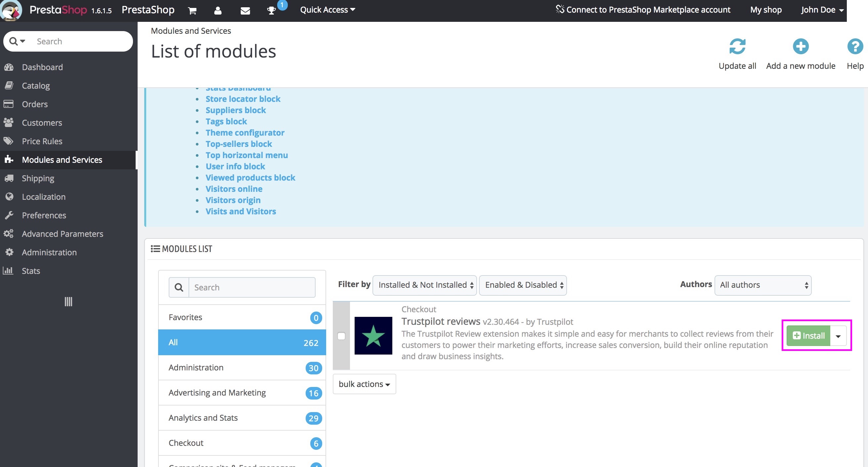
Task: Click the Preferences wrench icon
Action: tap(9, 215)
